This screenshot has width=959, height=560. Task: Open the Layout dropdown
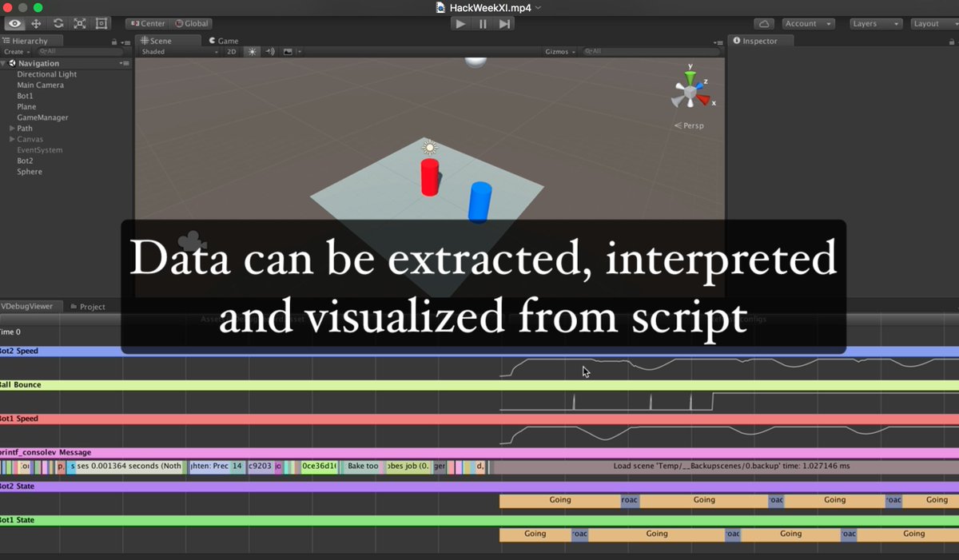933,24
